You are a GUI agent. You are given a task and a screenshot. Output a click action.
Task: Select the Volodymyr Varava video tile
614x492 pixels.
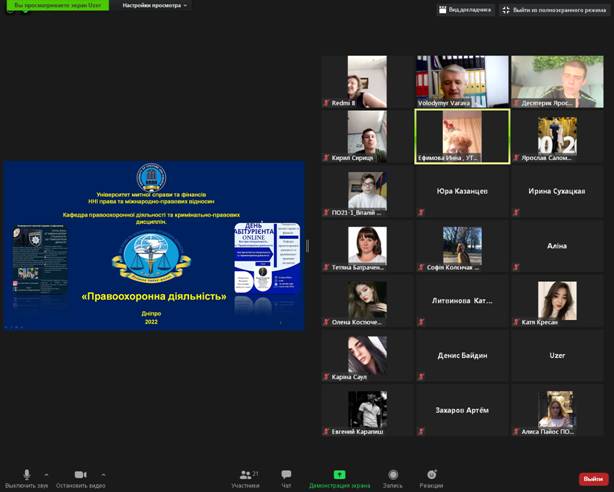(x=462, y=81)
